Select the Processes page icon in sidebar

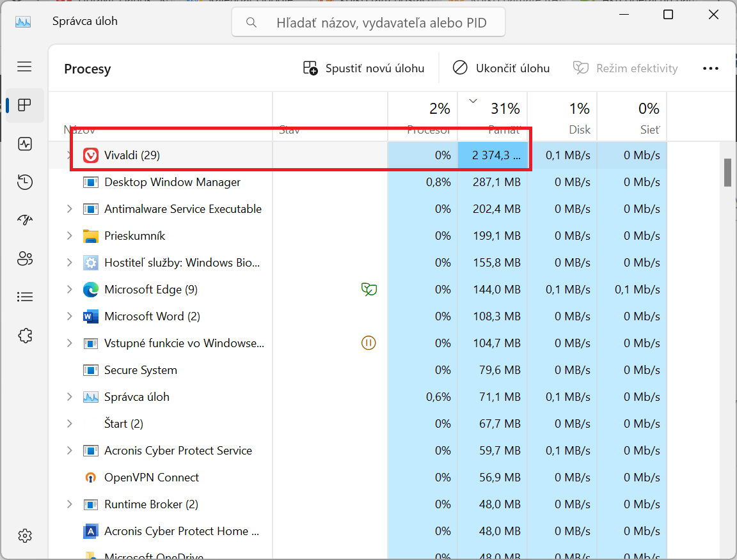(25, 105)
